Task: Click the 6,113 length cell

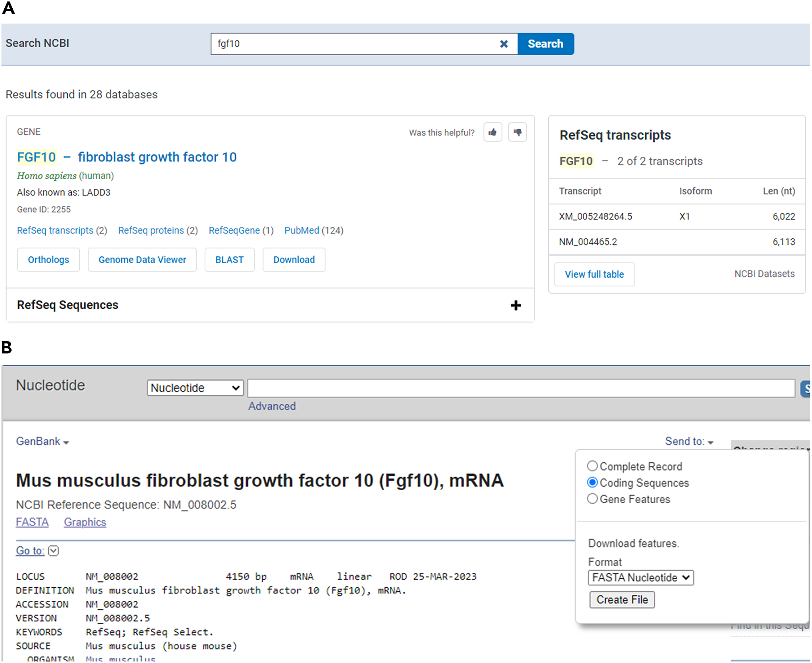Action: [x=784, y=242]
